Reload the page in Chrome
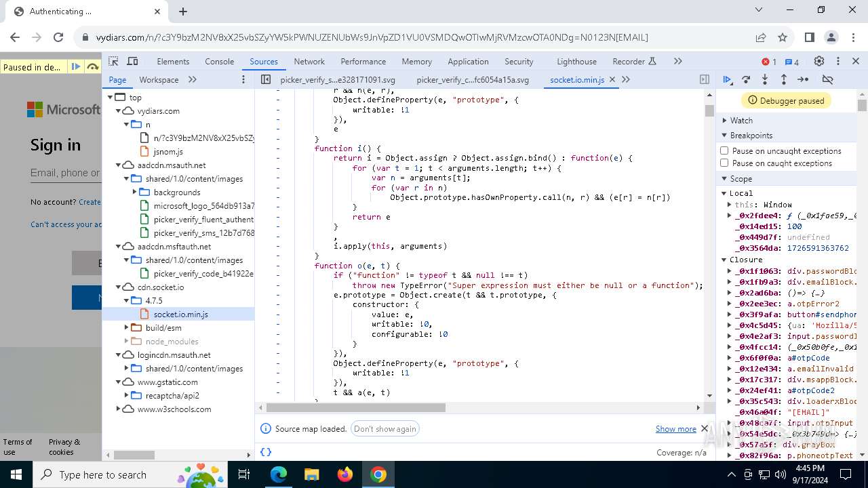The image size is (868, 488). [x=58, y=37]
